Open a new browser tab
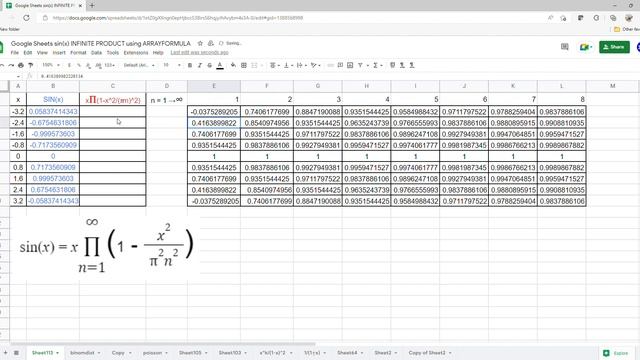The width and height of the screenshot is (640, 360). pyautogui.click(x=92, y=6)
